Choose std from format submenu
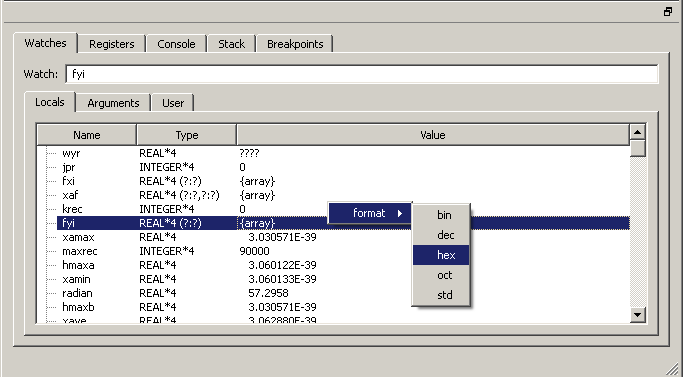The image size is (683, 377). tap(441, 295)
